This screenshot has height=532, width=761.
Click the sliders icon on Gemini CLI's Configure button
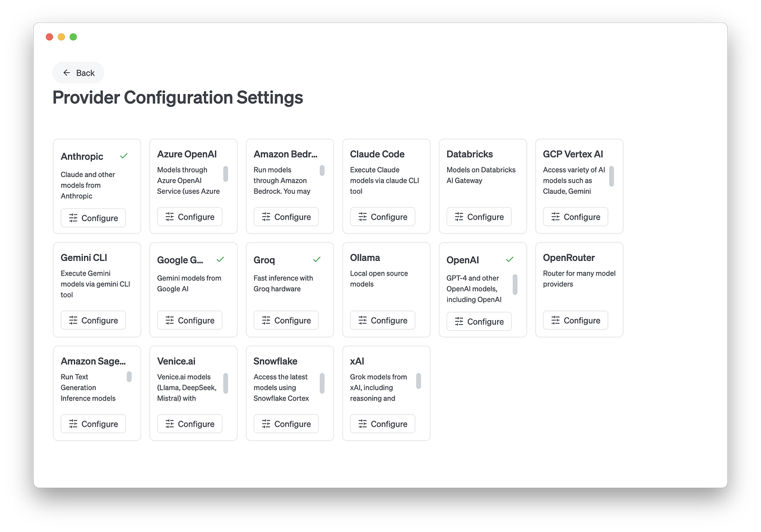click(x=73, y=320)
